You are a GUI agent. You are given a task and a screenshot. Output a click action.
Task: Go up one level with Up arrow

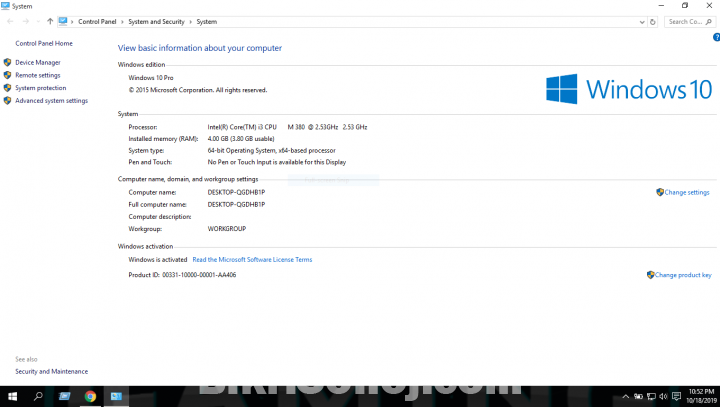50,22
